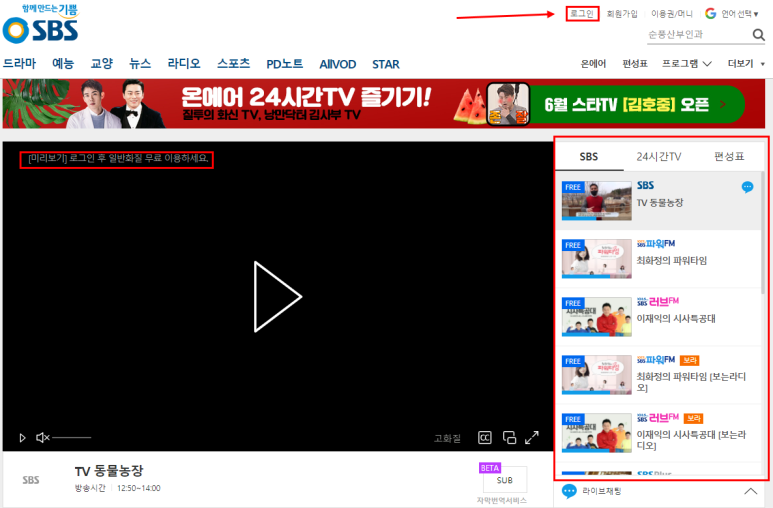Viewport: 773px width, 508px height.
Task: Click the SBS 파워FM logo in second row
Action: [x=656, y=244]
